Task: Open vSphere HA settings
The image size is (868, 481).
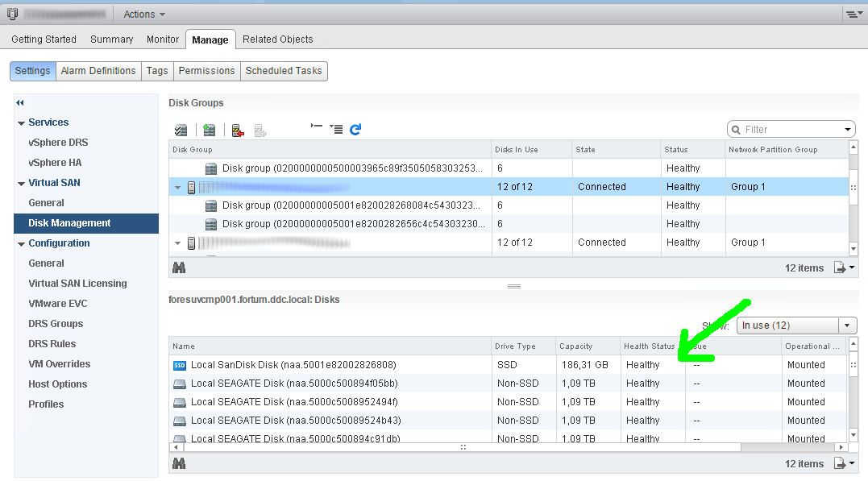Action: 55,163
